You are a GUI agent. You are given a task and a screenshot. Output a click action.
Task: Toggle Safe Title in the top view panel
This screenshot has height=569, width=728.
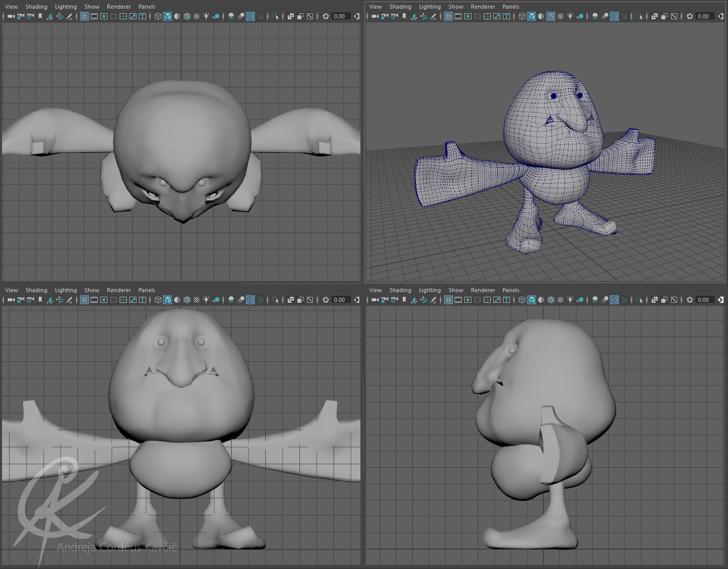click(143, 16)
